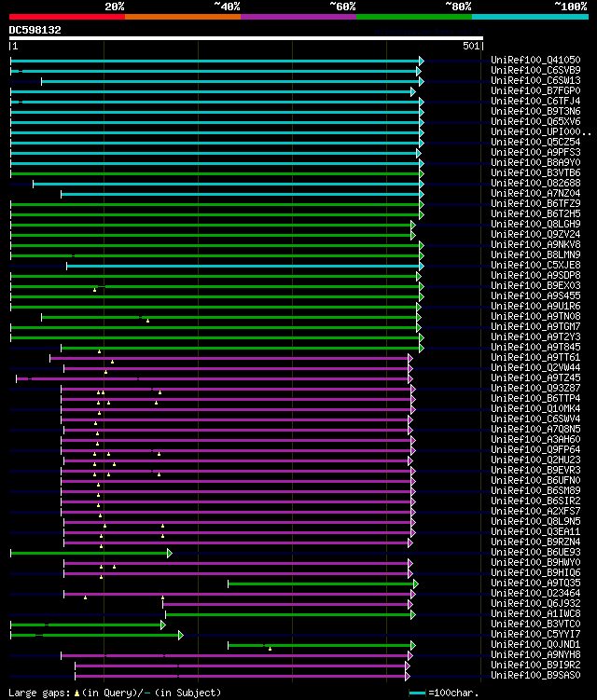Select the UniRef100_Q93Z87 label

pyautogui.click(x=535, y=389)
